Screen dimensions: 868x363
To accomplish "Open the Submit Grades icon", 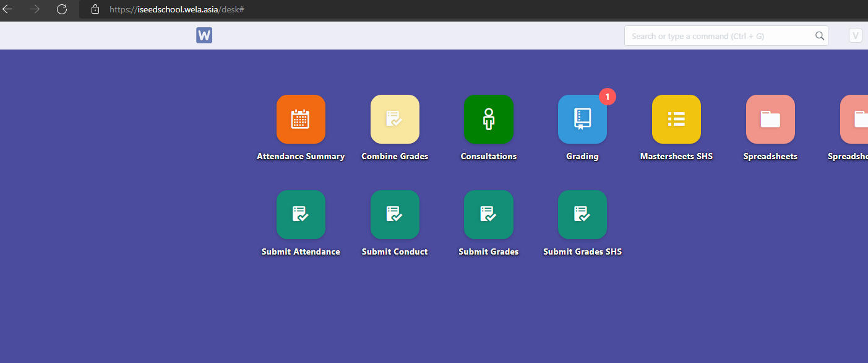I will [x=489, y=214].
